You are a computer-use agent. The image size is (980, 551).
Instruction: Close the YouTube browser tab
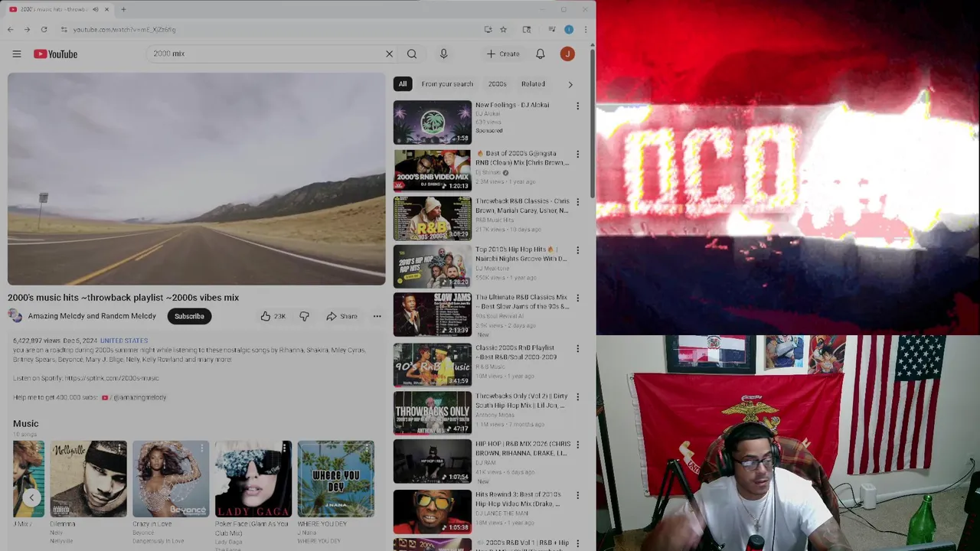pos(106,9)
